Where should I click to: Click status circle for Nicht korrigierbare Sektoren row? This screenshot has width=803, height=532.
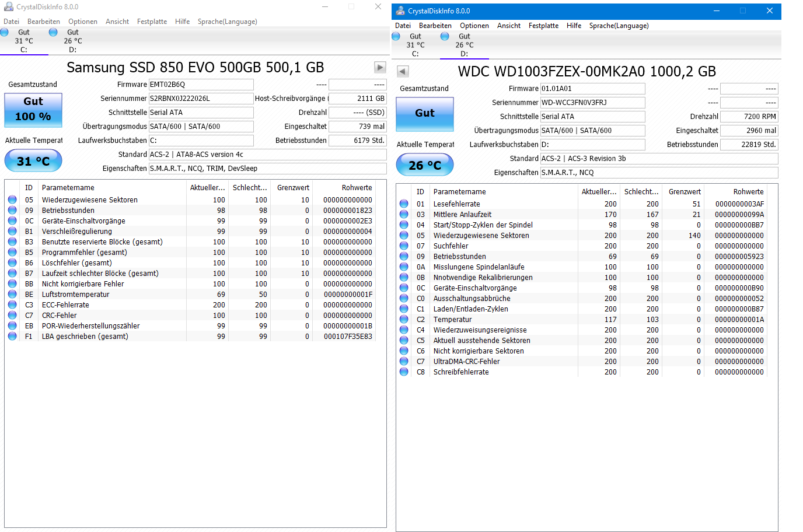[404, 351]
